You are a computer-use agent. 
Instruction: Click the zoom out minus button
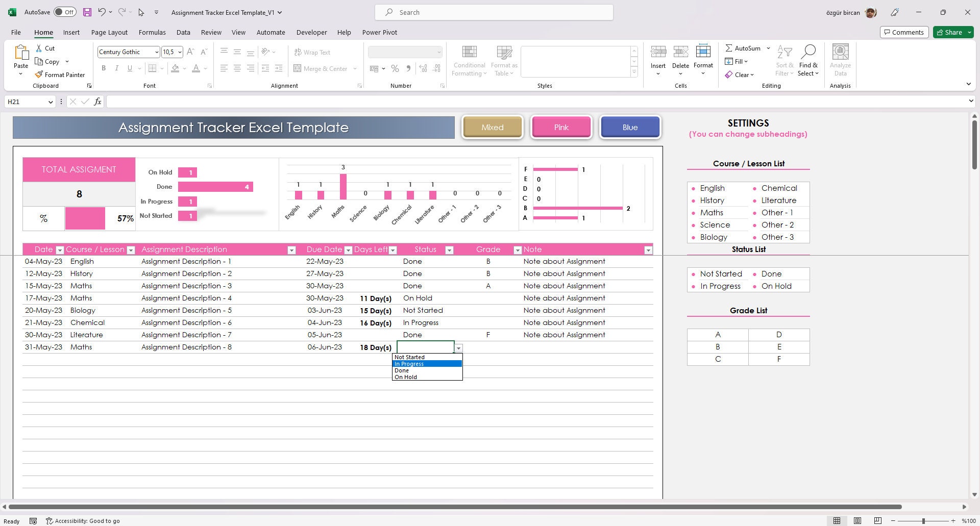coord(893,521)
